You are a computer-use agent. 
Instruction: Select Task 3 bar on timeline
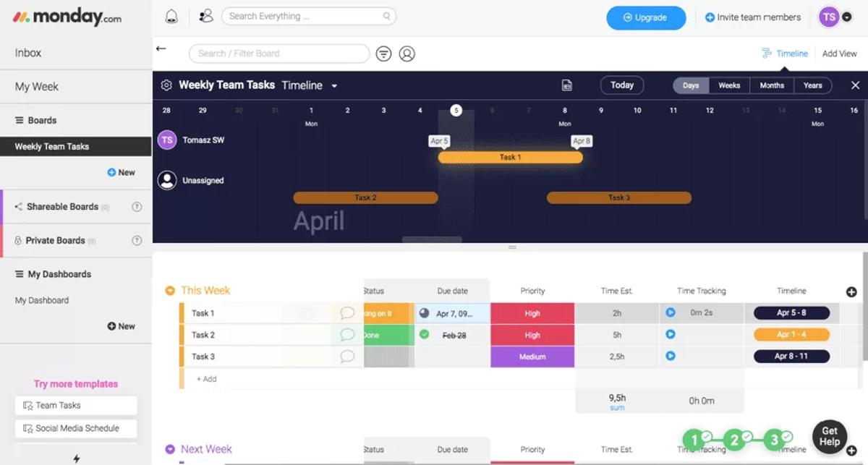(619, 197)
